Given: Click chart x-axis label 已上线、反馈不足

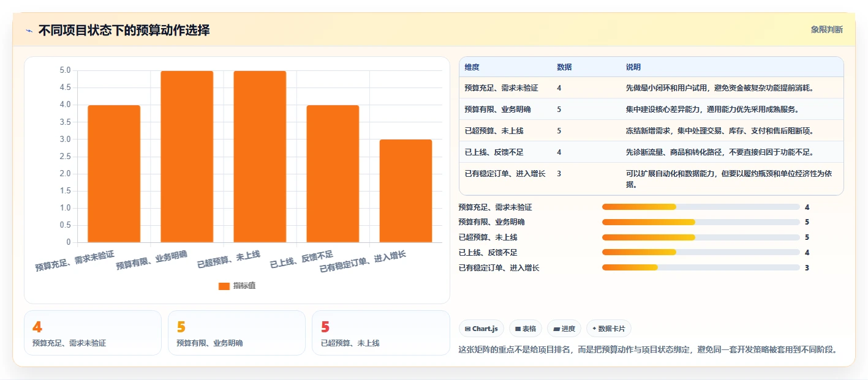Looking at the screenshot, I should pos(302,259).
